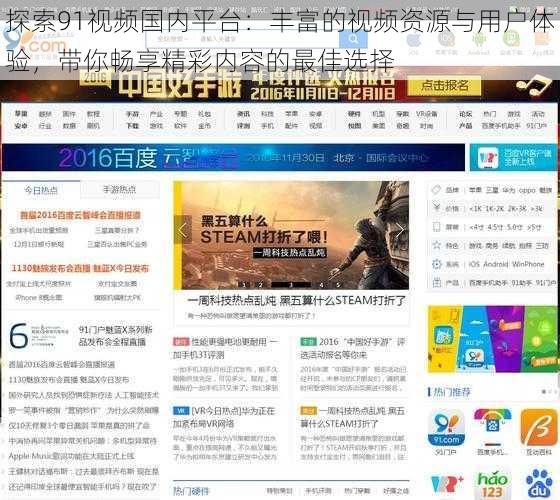Click the large 6 魅蓝X launch graphic
Screen dimensions: 560x500
point(39,335)
